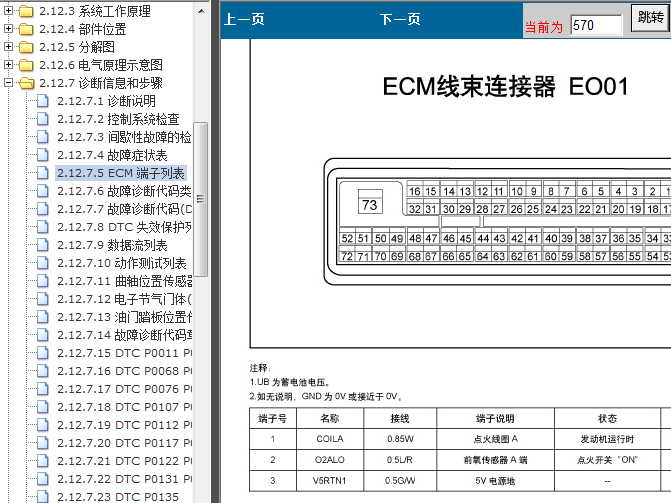Click page icon beside 2.12.7.16 DTC P0068
671x503 pixels.
[x=42, y=371]
